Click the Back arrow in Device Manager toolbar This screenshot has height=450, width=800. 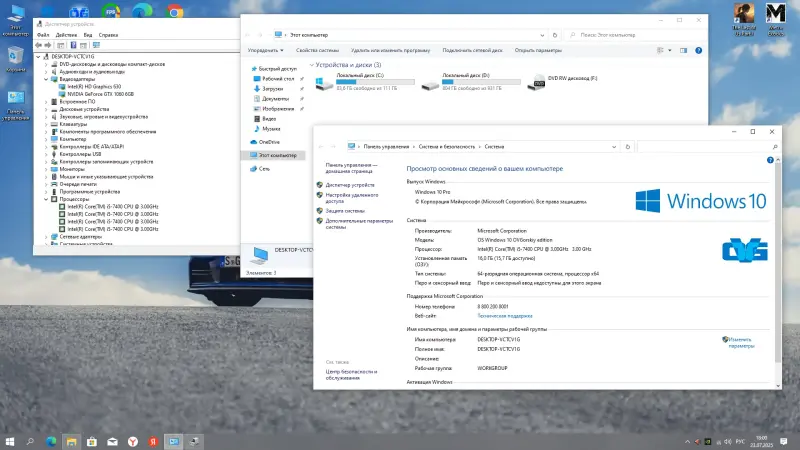pos(39,45)
